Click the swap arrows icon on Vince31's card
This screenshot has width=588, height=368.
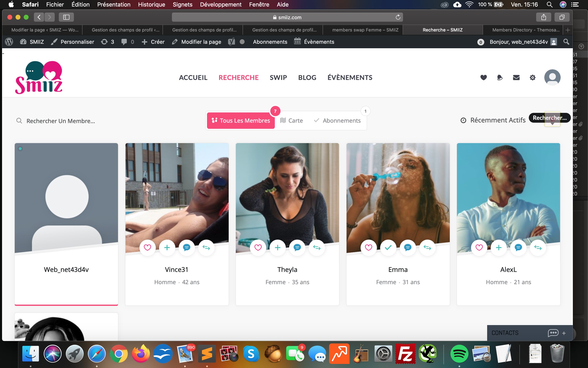click(206, 248)
